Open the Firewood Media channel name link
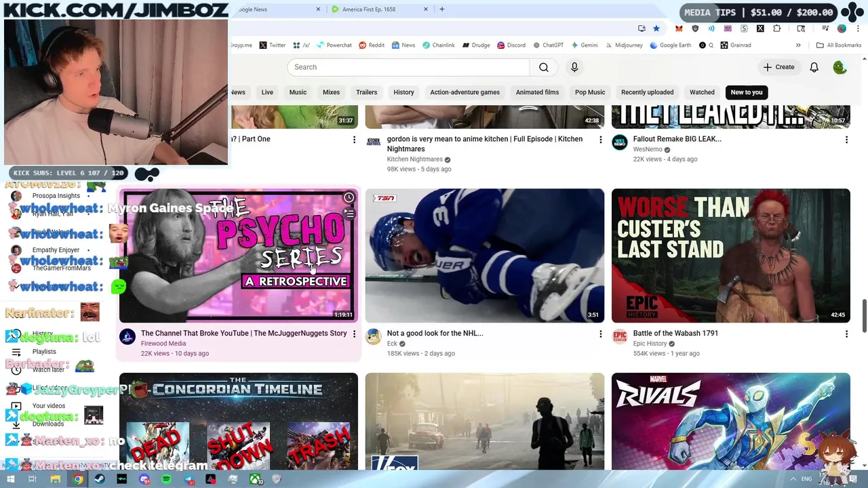This screenshot has height=488, width=868. 163,344
